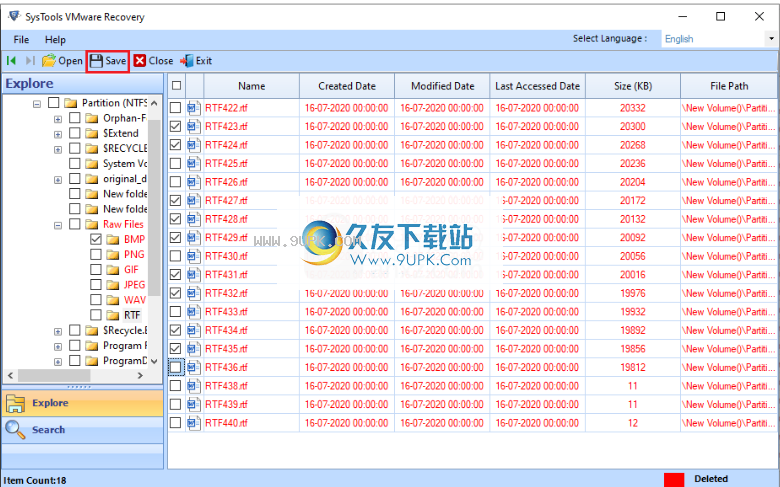Click the Search magnifier icon
The height and width of the screenshot is (487, 780).
point(15,430)
